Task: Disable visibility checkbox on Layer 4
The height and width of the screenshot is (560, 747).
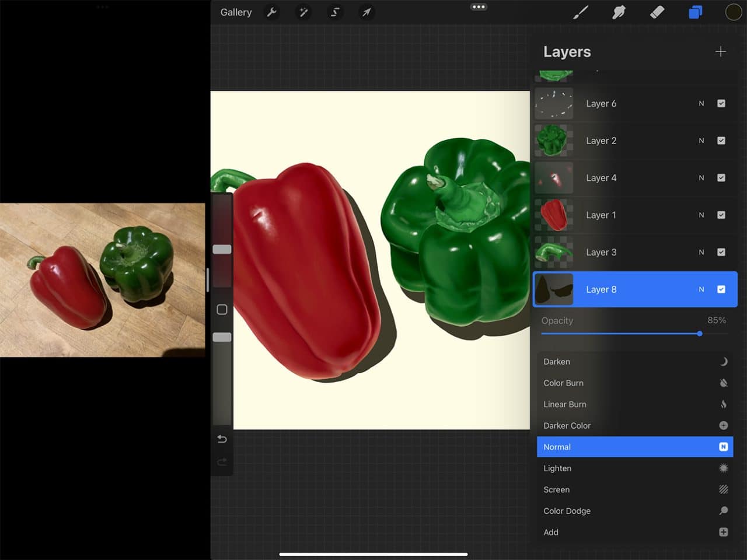Action: pos(721,178)
